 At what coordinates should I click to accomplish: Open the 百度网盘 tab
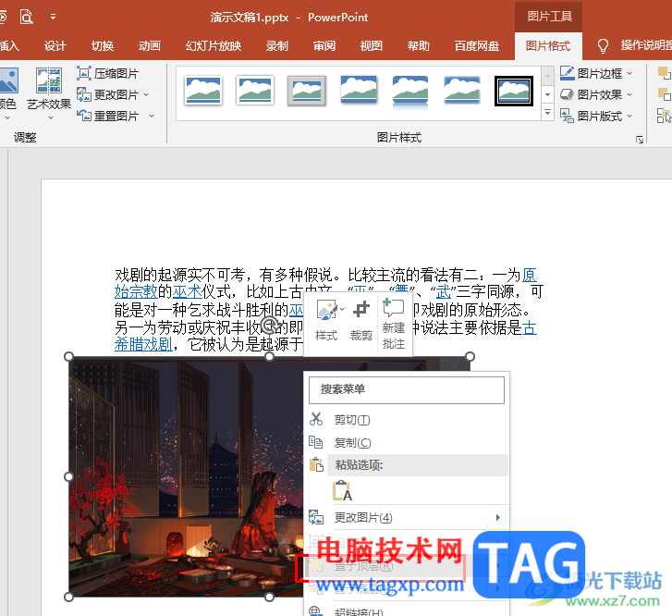pos(477,45)
